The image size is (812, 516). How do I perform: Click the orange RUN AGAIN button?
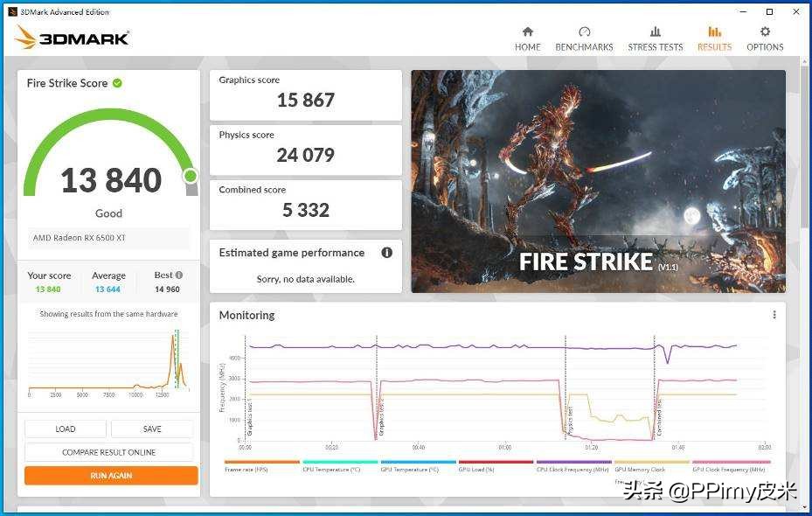click(x=111, y=475)
